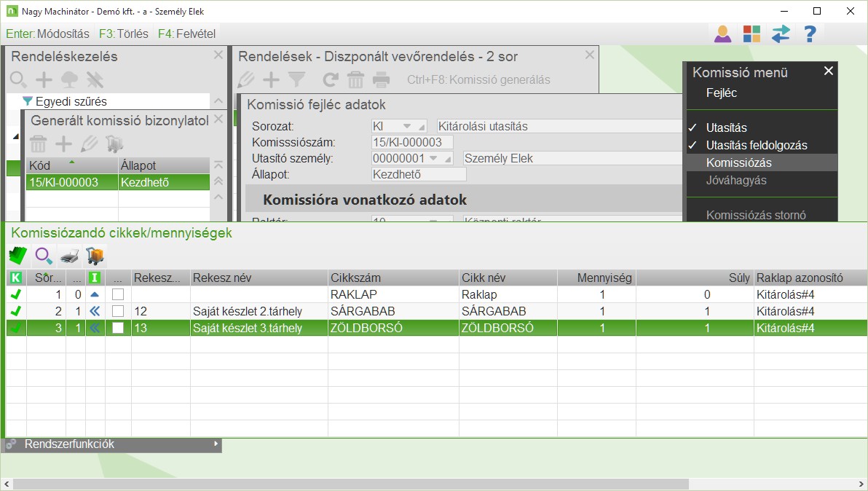This screenshot has width=868, height=491.
Task: Click edit pencil icon in Rendelések toolbar
Action: (x=246, y=79)
